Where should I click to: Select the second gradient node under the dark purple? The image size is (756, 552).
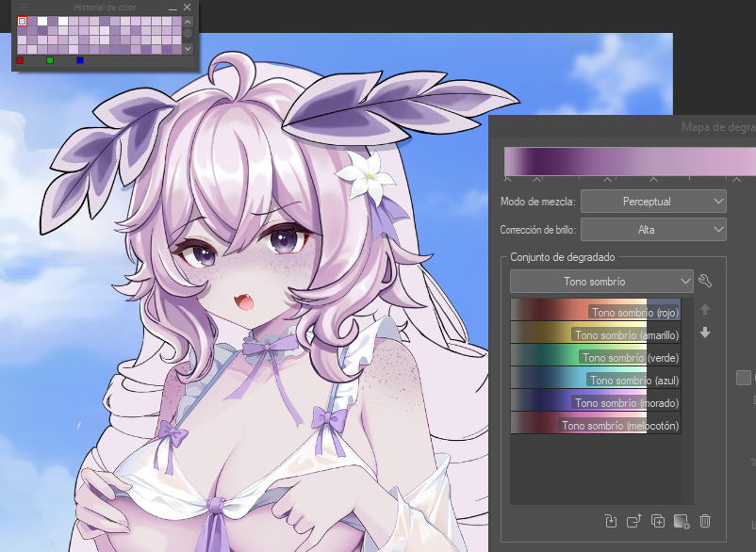[537, 179]
